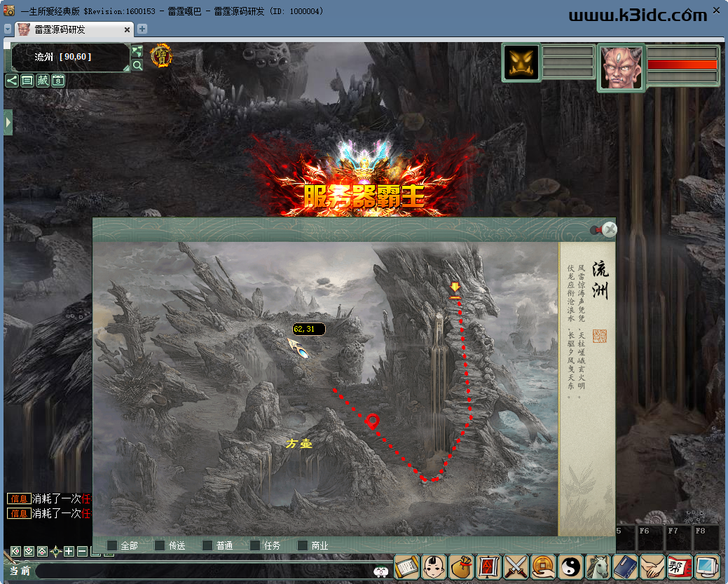Click the 服务器霸主 flaming title banner

(364, 196)
